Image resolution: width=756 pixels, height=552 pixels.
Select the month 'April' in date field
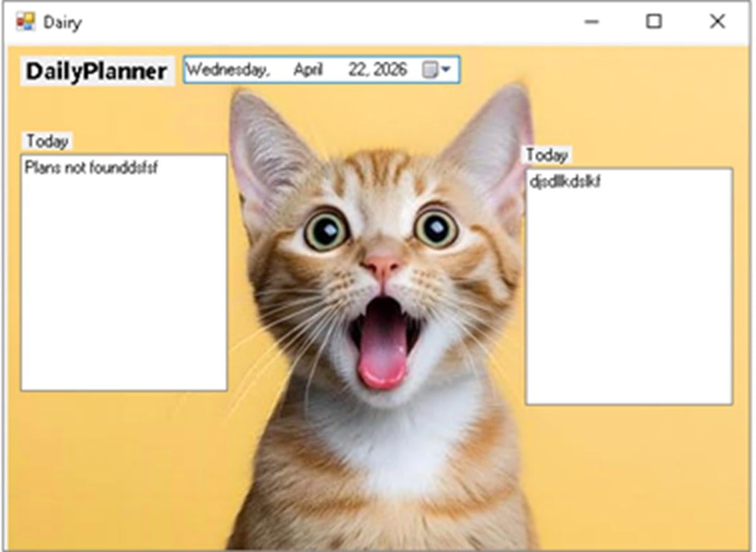[x=308, y=70]
